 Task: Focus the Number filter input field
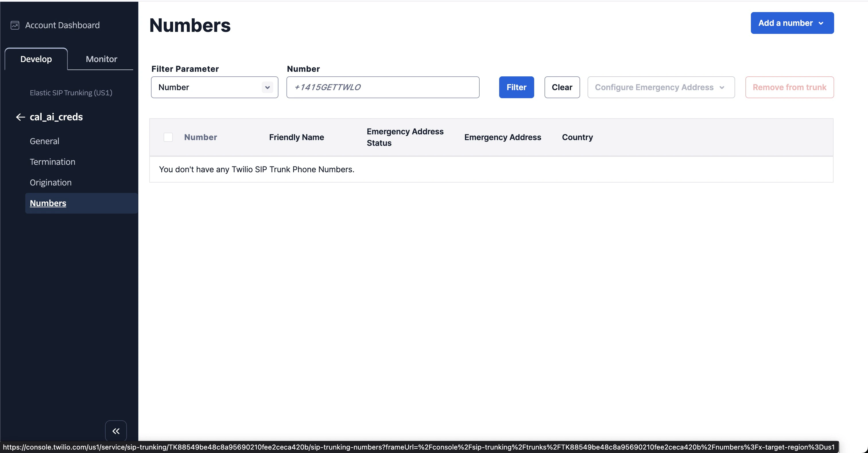(382, 87)
